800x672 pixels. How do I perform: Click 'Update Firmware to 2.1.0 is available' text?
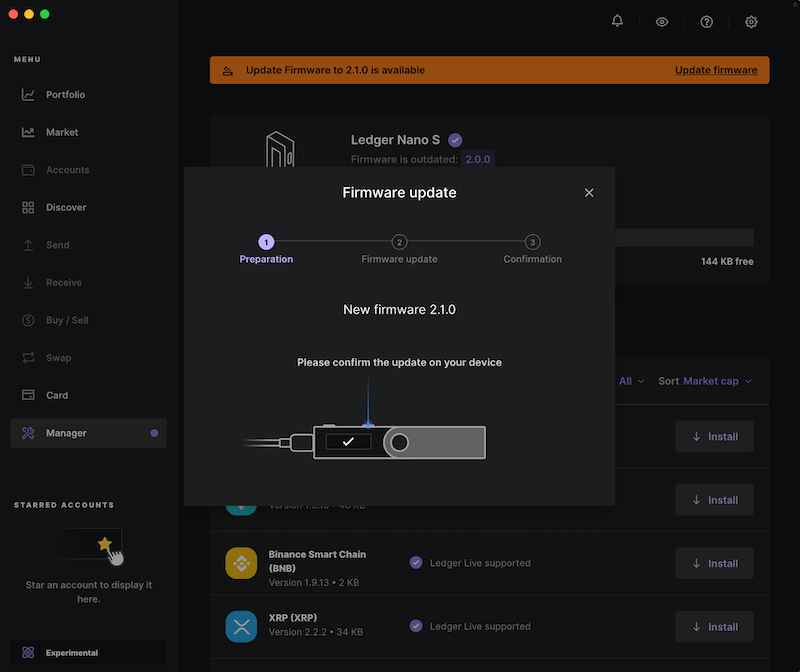(x=335, y=70)
